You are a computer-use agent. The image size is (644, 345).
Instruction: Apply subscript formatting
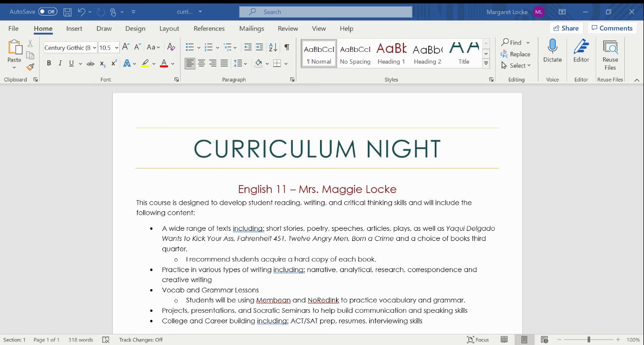click(x=103, y=63)
